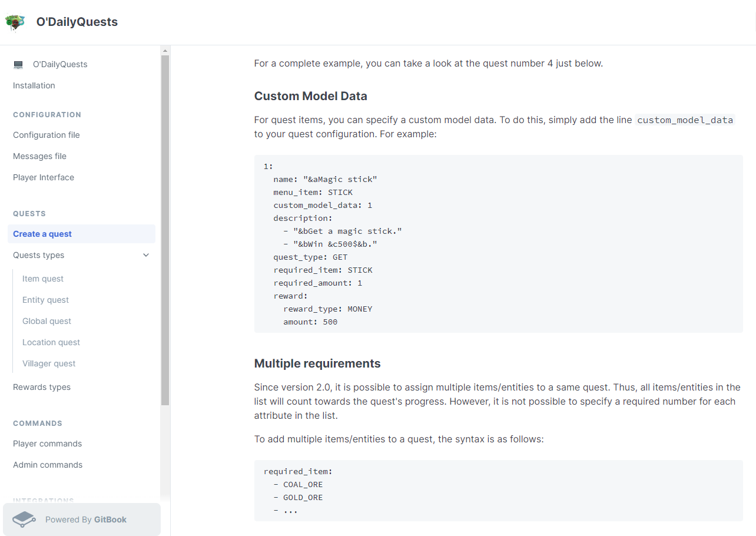Viewport: 756px width, 536px height.
Task: Open the Player Interface page
Action: pyautogui.click(x=44, y=177)
